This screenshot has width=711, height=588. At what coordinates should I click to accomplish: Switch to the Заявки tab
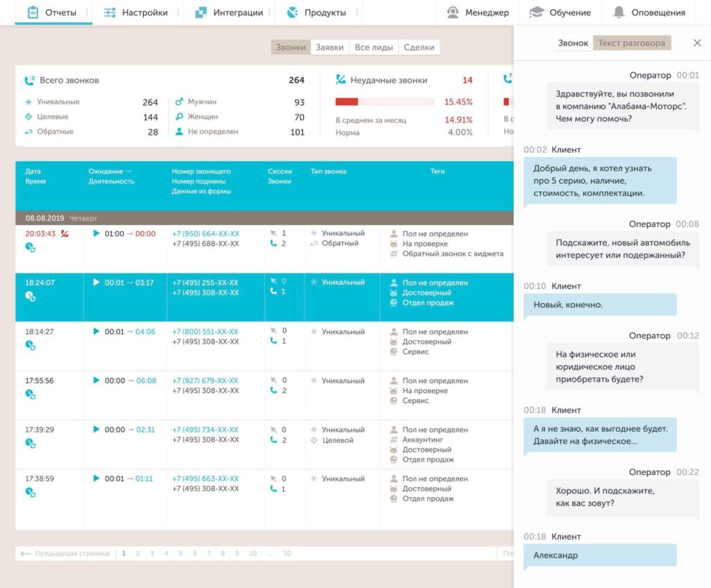329,47
